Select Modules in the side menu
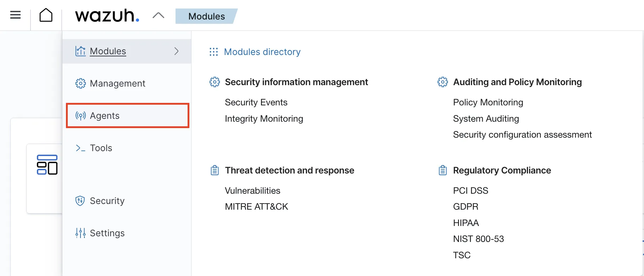644x276 pixels. pos(108,51)
